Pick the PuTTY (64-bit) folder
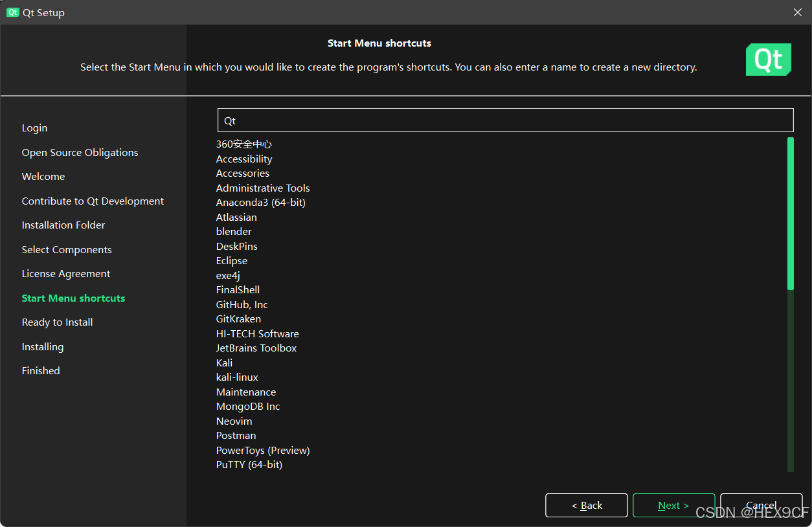The height and width of the screenshot is (527, 812). [x=249, y=465]
